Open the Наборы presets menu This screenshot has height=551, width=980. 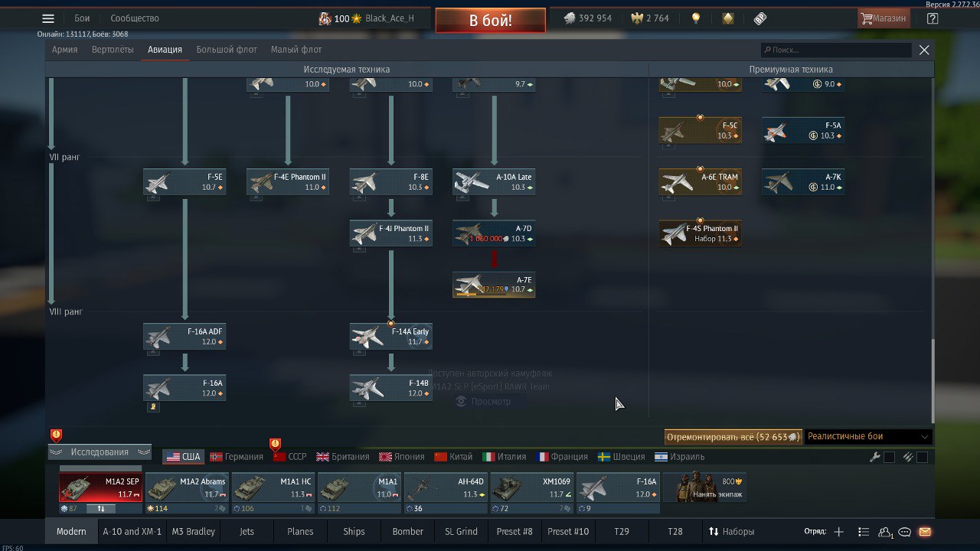coord(731,532)
